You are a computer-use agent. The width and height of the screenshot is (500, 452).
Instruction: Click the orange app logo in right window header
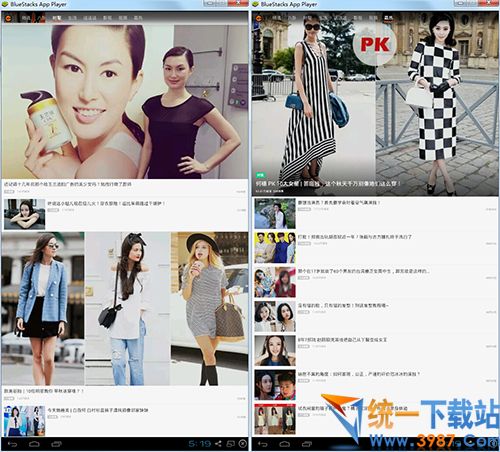[x=259, y=18]
